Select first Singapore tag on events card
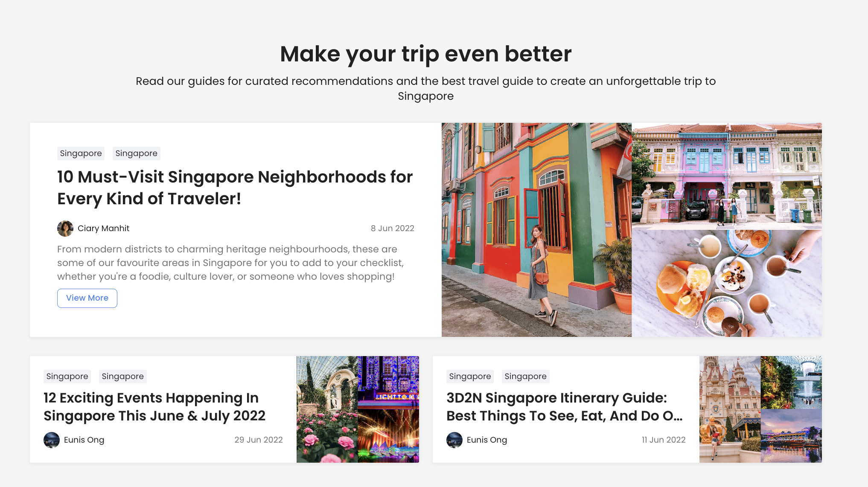This screenshot has width=868, height=487. pyautogui.click(x=67, y=377)
